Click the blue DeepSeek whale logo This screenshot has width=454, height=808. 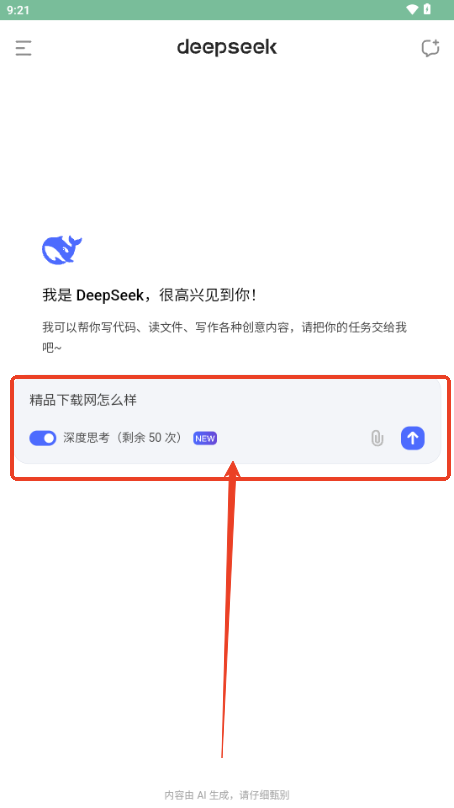[62, 250]
